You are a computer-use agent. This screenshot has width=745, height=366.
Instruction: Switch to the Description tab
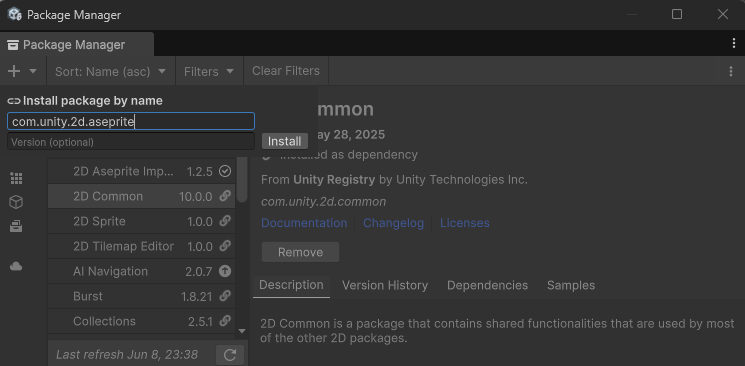tap(291, 285)
